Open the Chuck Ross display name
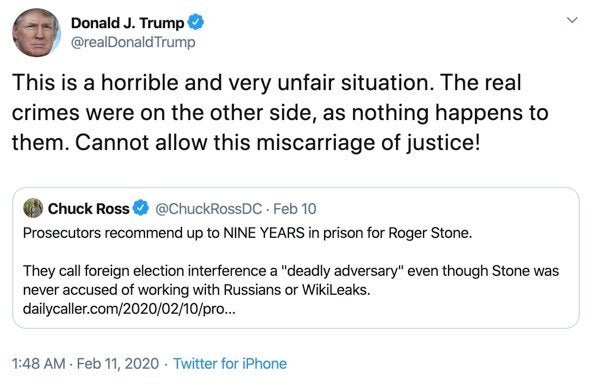 point(88,208)
